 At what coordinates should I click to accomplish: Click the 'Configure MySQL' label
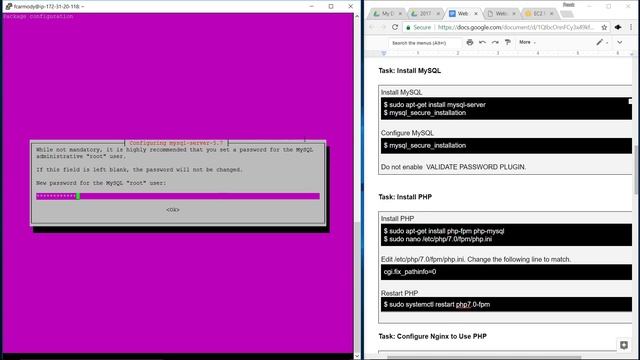tap(407, 133)
